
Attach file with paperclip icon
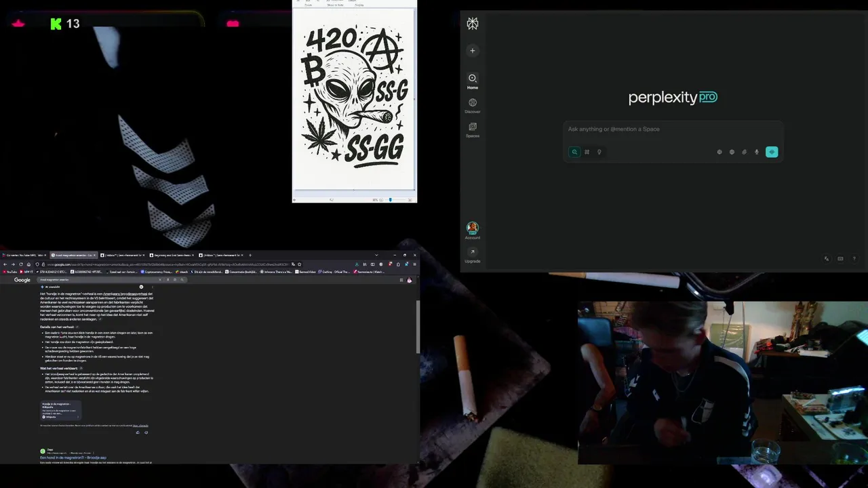(x=744, y=152)
